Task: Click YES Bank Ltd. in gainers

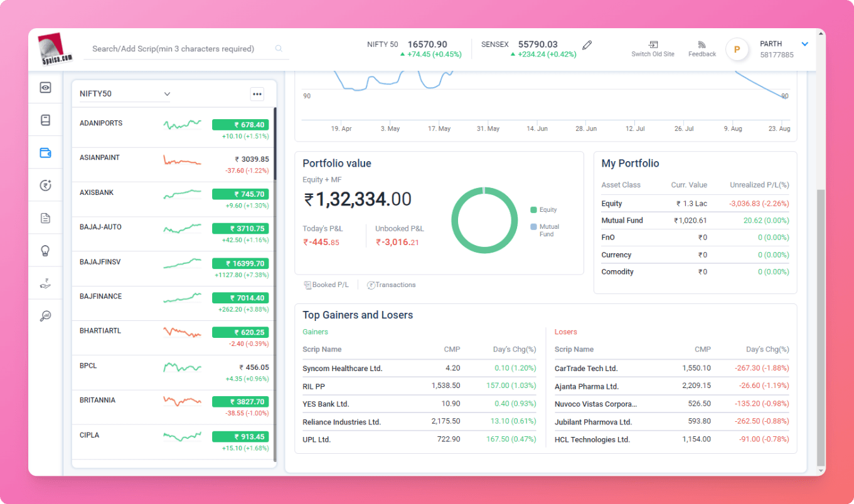Action: click(326, 404)
